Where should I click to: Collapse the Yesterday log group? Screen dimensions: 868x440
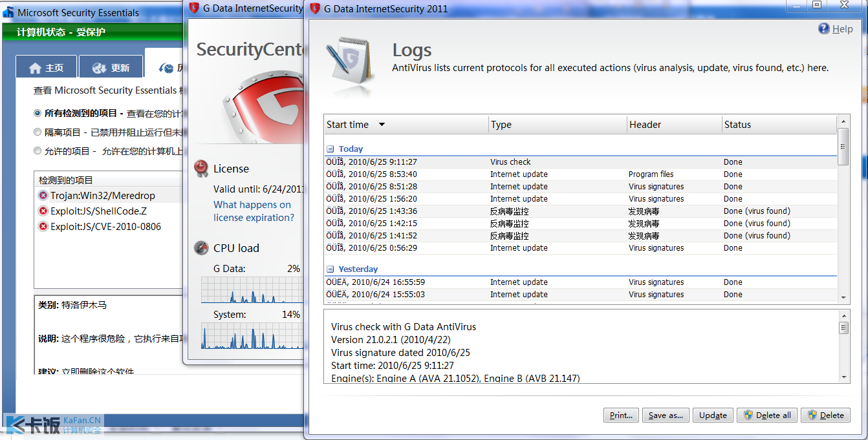point(331,269)
